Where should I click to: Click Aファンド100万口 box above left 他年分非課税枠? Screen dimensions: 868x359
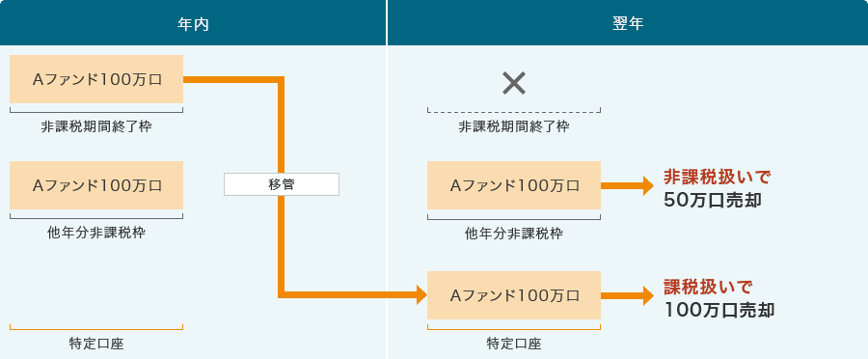click(96, 185)
